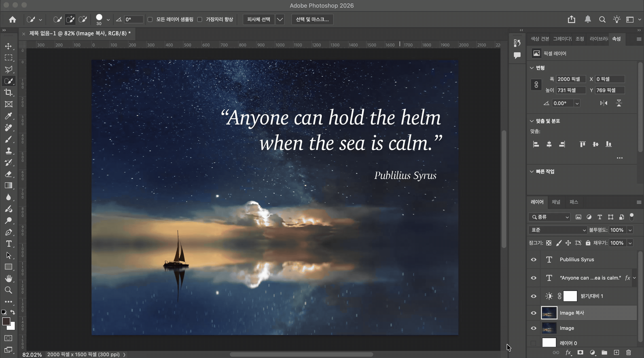
Task: Click the 피사체 선택 button
Action: click(x=258, y=19)
